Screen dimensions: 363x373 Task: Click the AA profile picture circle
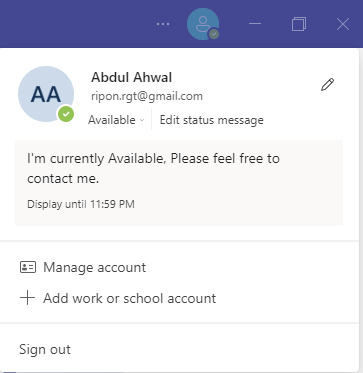(x=46, y=94)
